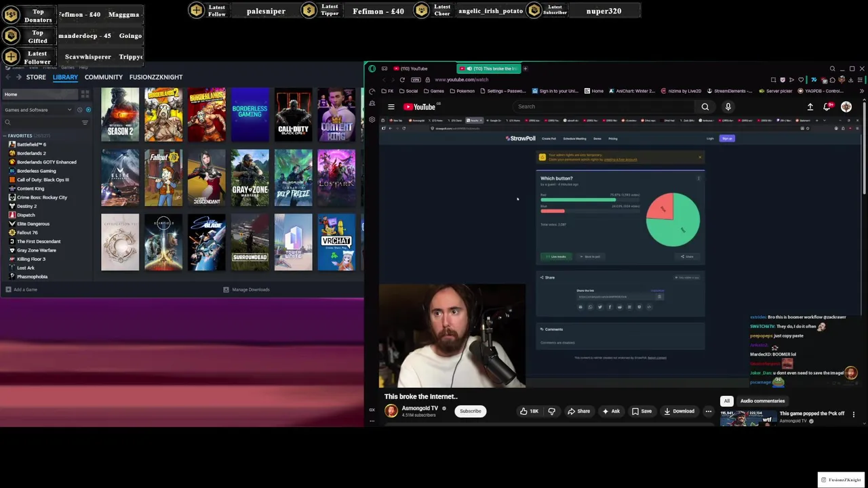The image size is (868, 488).
Task: Toggle Steam ready-to-play filter icon
Action: pos(88,110)
